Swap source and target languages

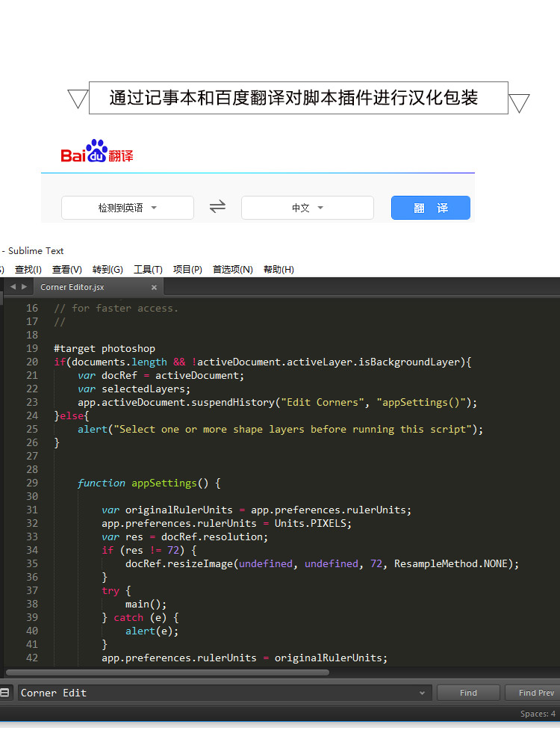click(x=217, y=206)
